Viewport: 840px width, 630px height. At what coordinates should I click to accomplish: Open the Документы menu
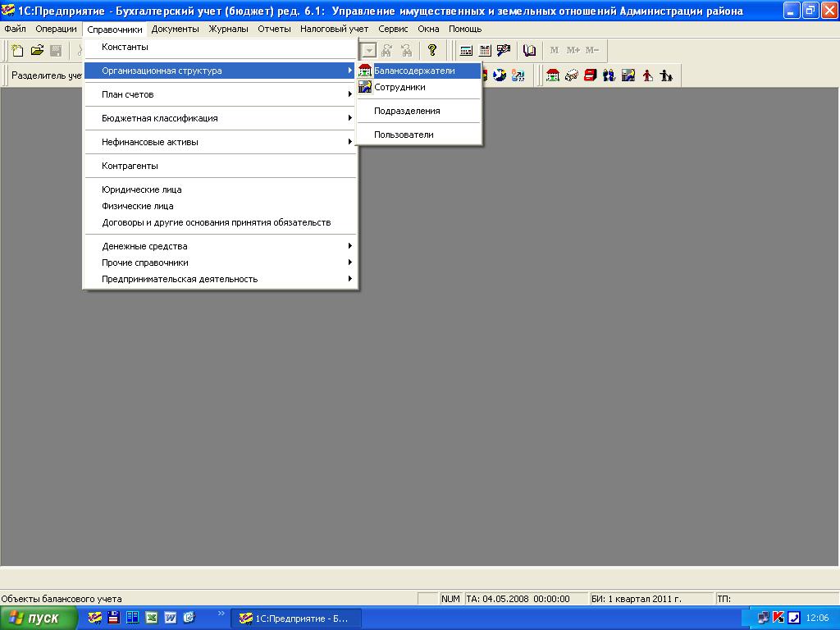(176, 29)
